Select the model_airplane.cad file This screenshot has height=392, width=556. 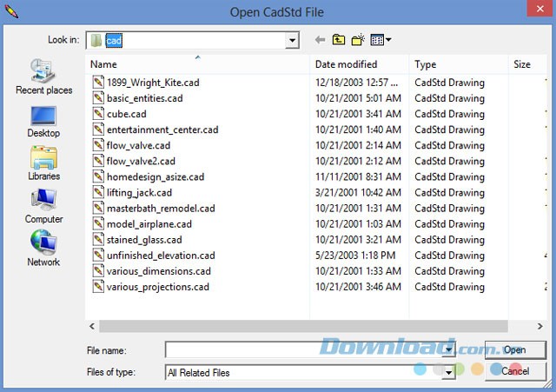[x=149, y=223]
